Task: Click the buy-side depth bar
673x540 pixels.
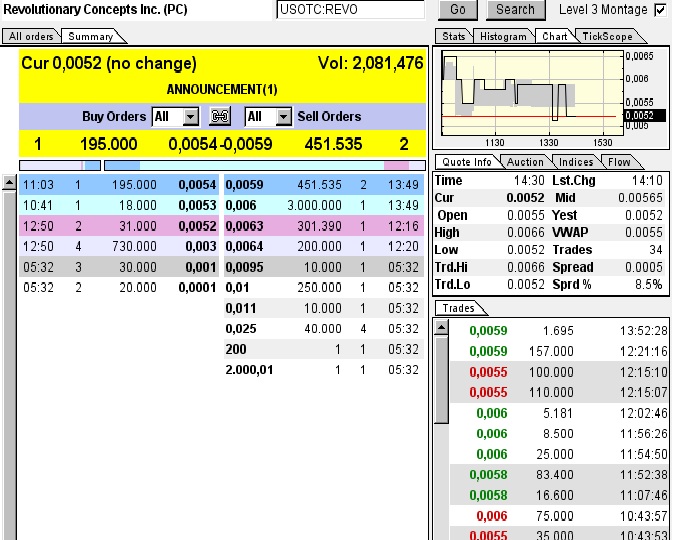Action: [60, 165]
